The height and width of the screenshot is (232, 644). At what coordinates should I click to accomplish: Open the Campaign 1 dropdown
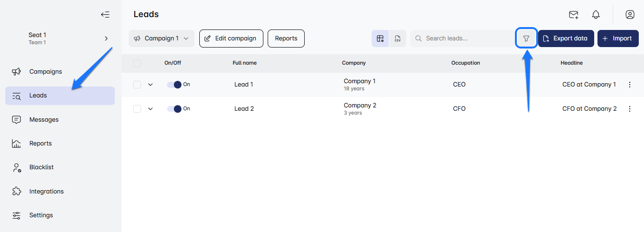click(161, 39)
